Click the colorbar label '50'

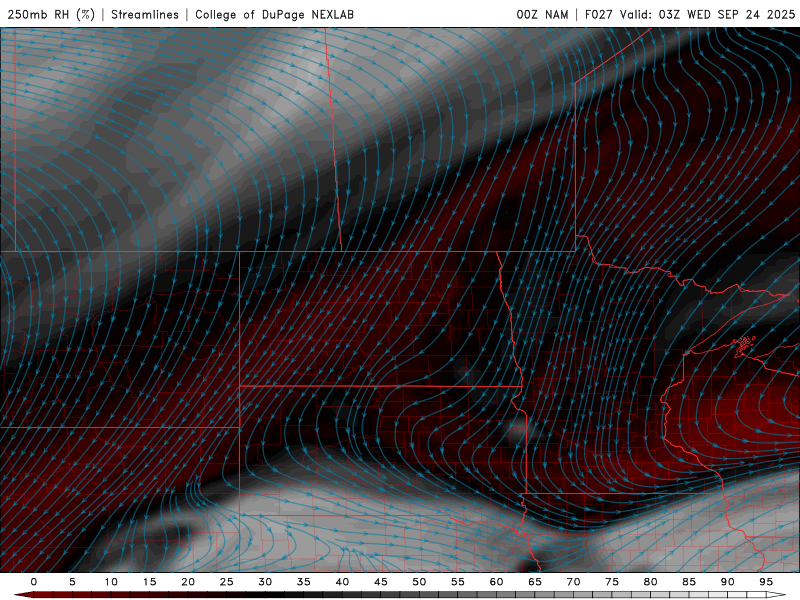tap(419, 582)
